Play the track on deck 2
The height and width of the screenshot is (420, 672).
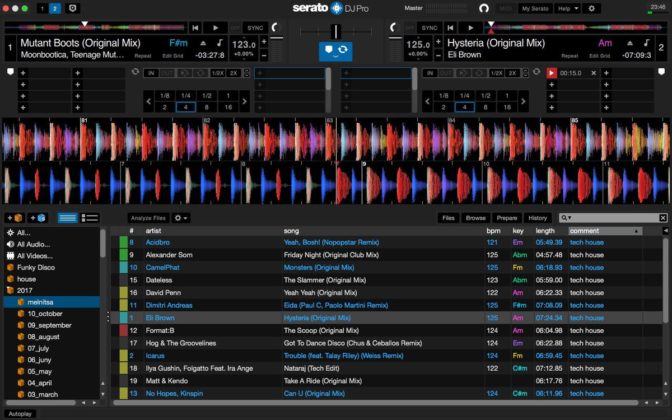pyautogui.click(x=471, y=28)
